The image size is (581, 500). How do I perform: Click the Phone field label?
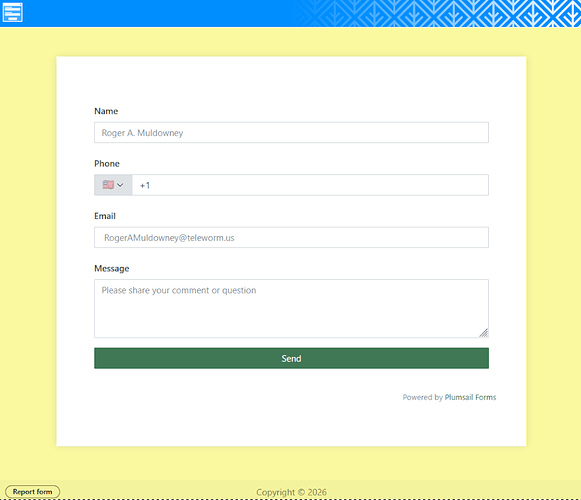(x=107, y=164)
